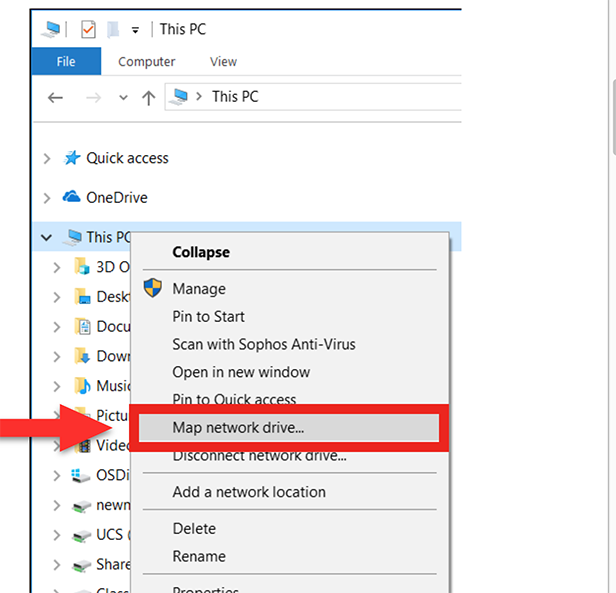Click the Videos folder icon
616x593 pixels.
coord(84,446)
